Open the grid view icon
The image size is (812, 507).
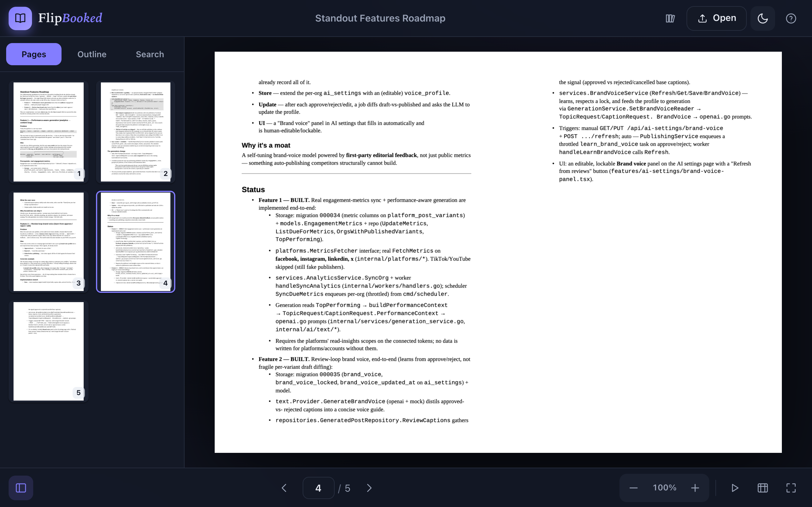pos(763,488)
